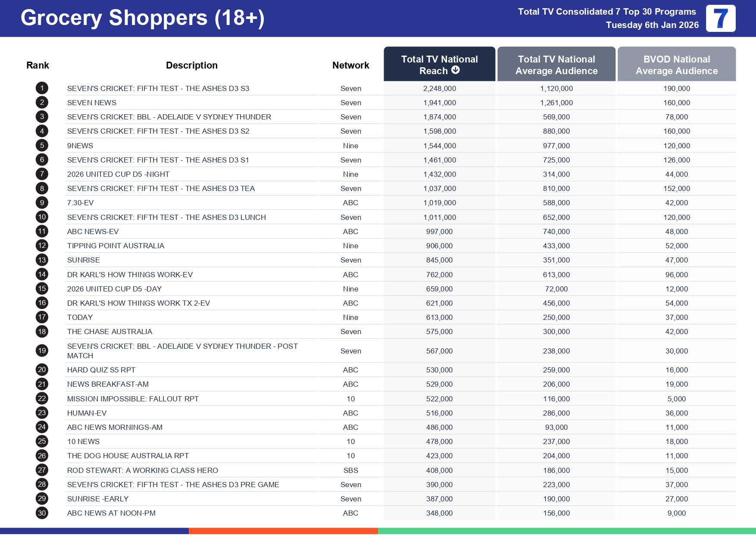The height and width of the screenshot is (535, 756).
Task: Click the sort arrow in Reach header
Action: 455,70
